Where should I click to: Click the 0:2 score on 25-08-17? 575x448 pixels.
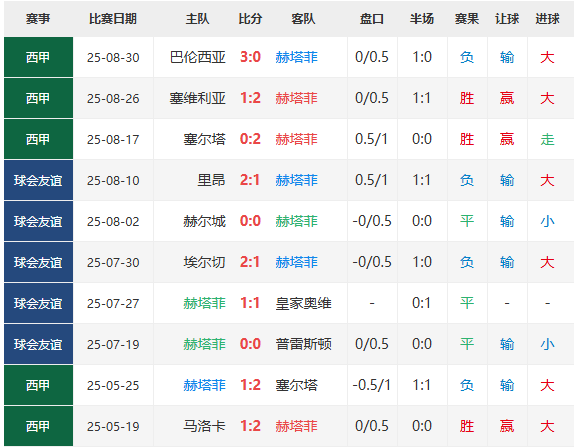click(x=250, y=139)
